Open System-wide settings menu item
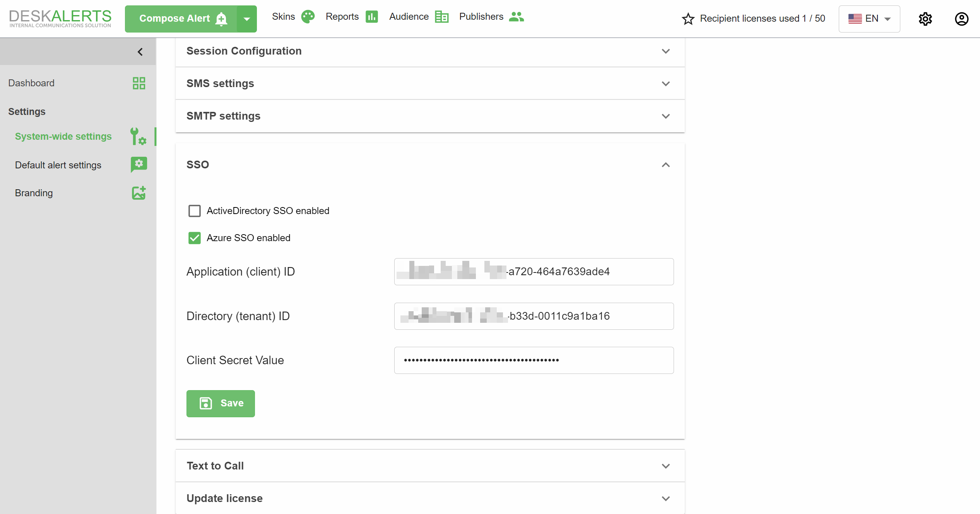980x514 pixels. (x=63, y=137)
